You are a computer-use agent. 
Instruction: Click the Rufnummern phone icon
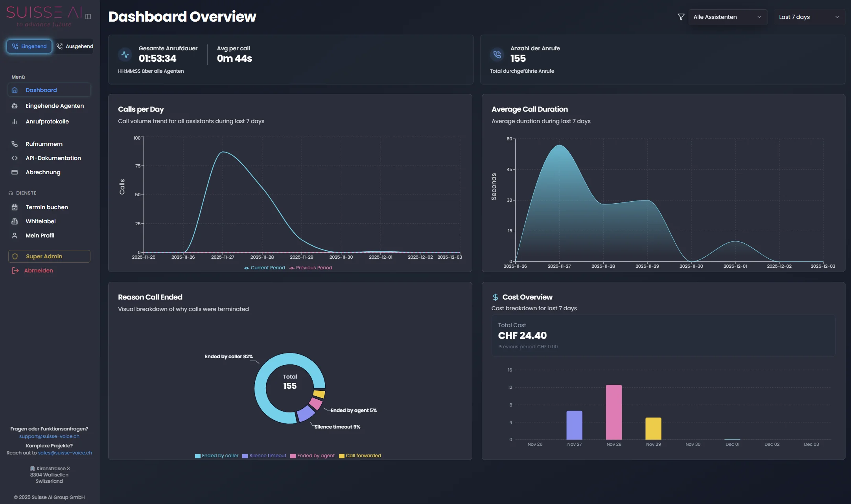[15, 144]
